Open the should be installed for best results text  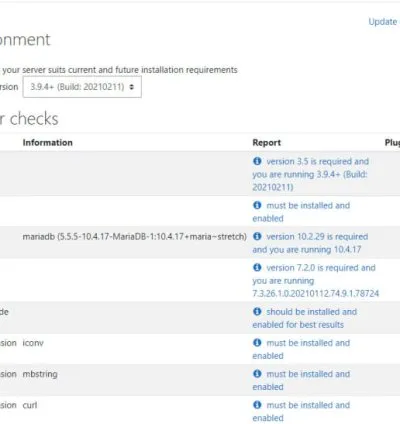(305, 318)
